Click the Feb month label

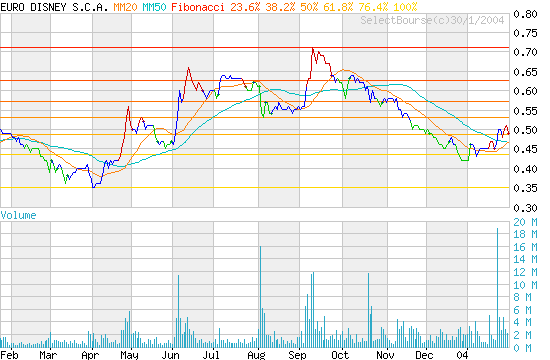point(9,355)
